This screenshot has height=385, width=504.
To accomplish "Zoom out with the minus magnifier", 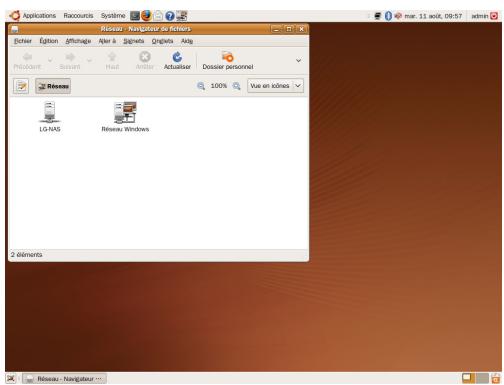I will pos(201,86).
